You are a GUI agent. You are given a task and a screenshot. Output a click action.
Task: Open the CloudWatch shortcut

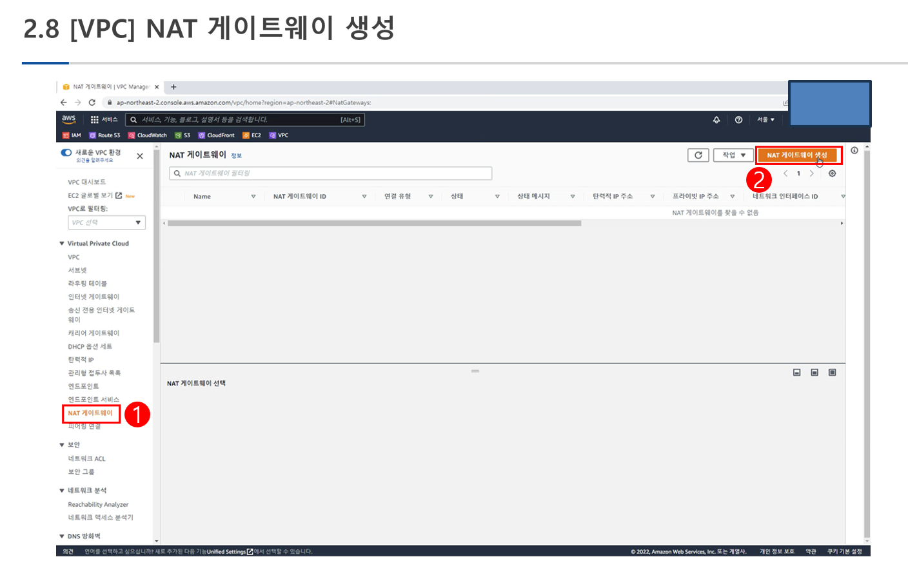click(x=147, y=135)
